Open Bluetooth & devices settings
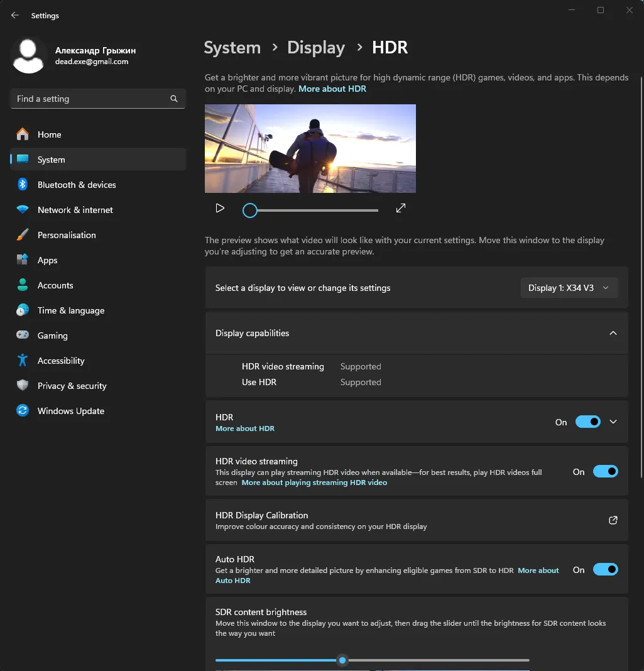The height and width of the screenshot is (671, 644). click(77, 185)
